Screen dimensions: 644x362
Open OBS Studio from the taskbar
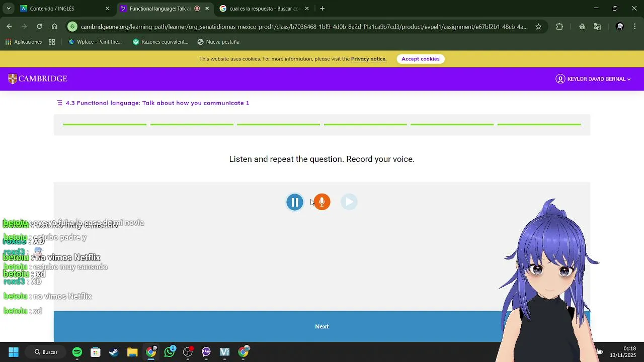click(188, 352)
